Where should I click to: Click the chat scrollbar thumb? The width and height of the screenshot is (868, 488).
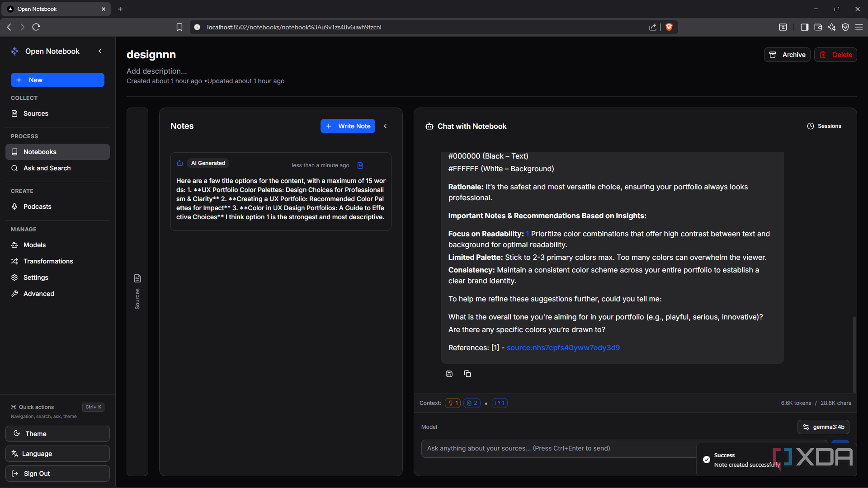click(854, 355)
